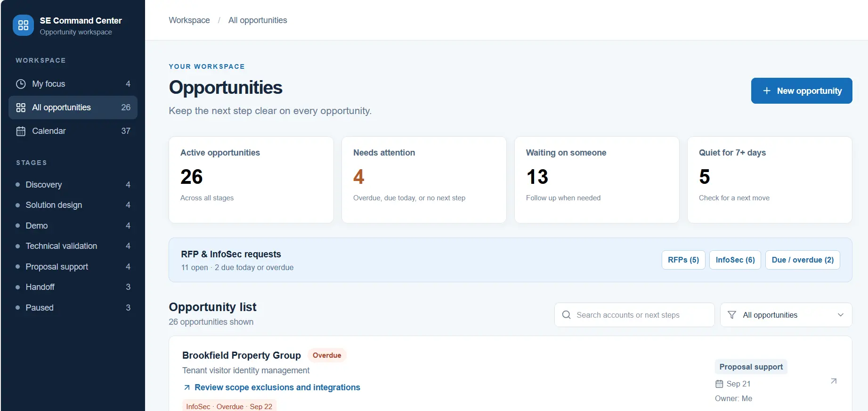The height and width of the screenshot is (411, 868).
Task: Open the Calendar sidebar item
Action: [x=73, y=131]
